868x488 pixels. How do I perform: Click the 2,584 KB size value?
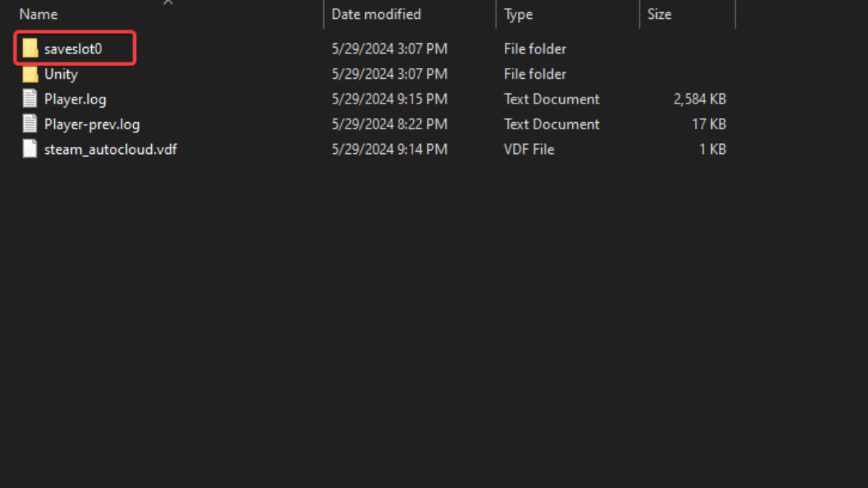(x=700, y=99)
